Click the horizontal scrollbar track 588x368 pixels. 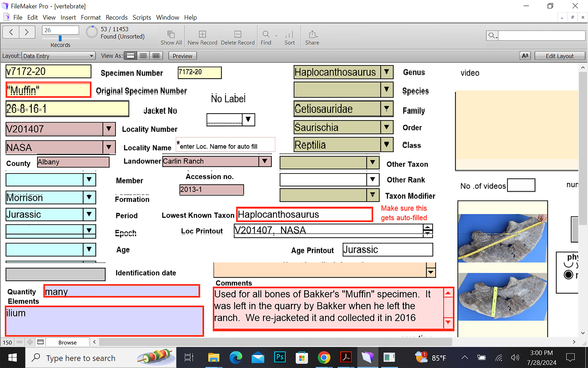(276, 342)
